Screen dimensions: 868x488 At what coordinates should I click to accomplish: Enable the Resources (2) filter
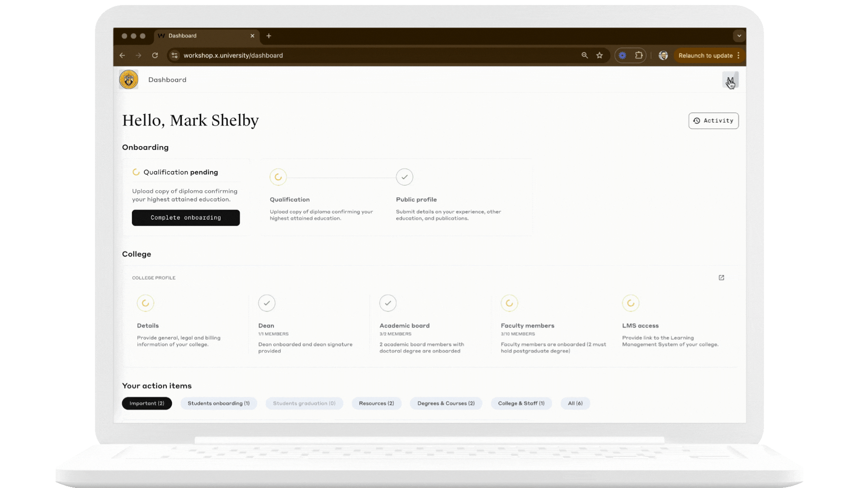point(376,403)
